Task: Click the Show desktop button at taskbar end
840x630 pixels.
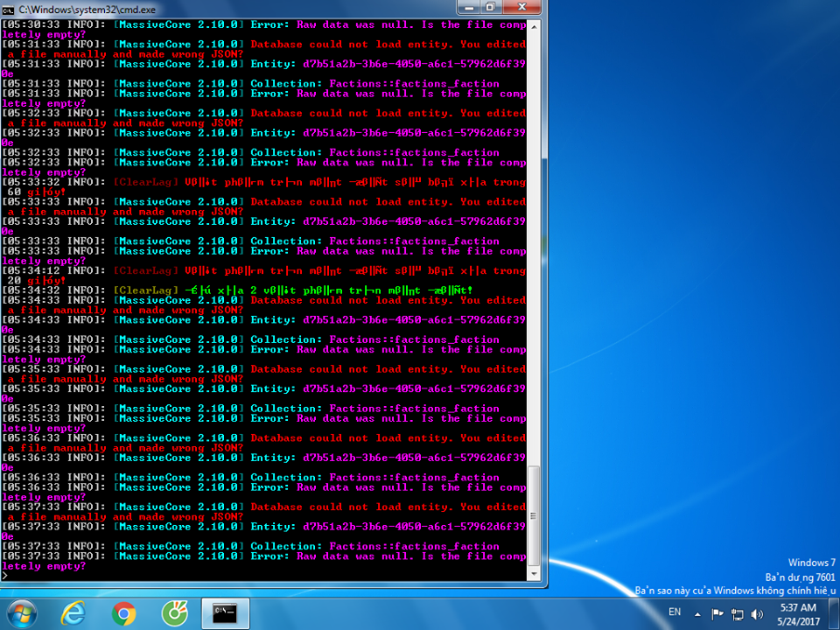Action: [834, 614]
